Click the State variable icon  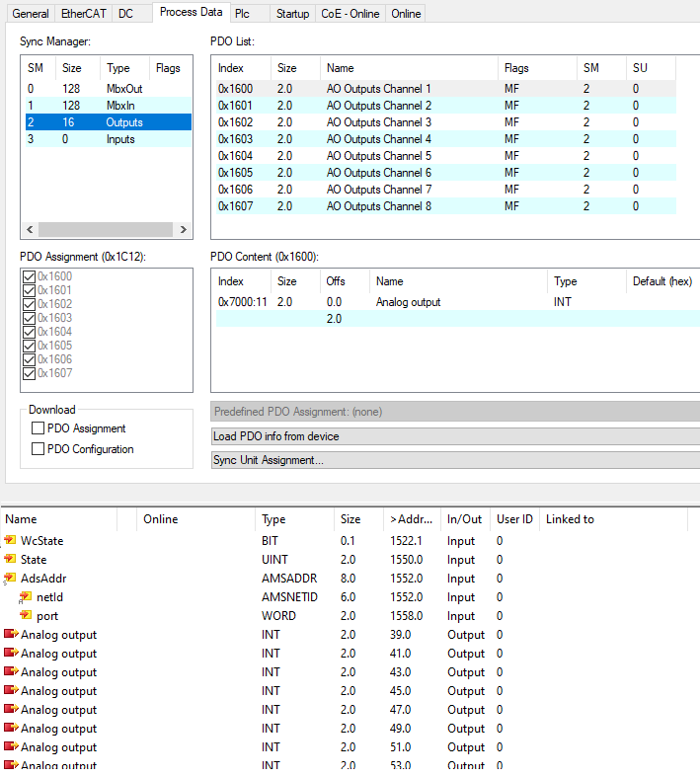click(x=10, y=559)
